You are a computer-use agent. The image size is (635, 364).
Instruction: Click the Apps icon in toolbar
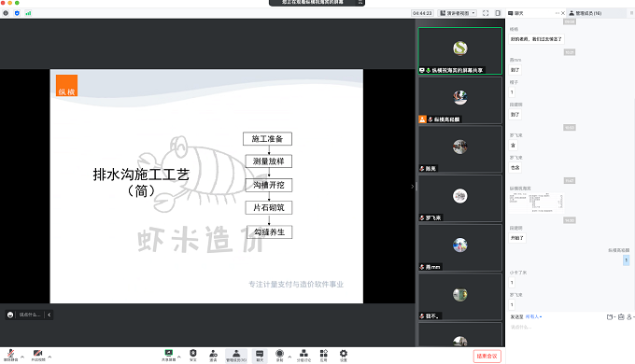324,355
